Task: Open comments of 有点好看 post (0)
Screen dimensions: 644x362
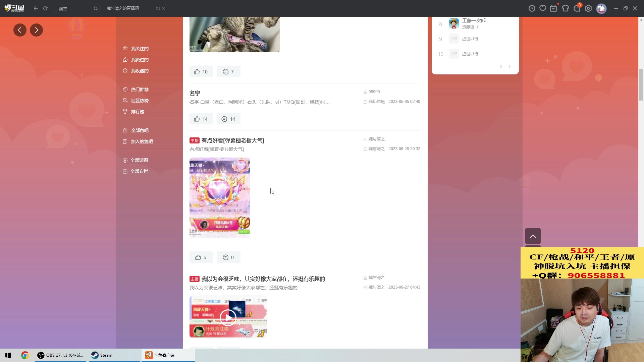Action: point(228,257)
